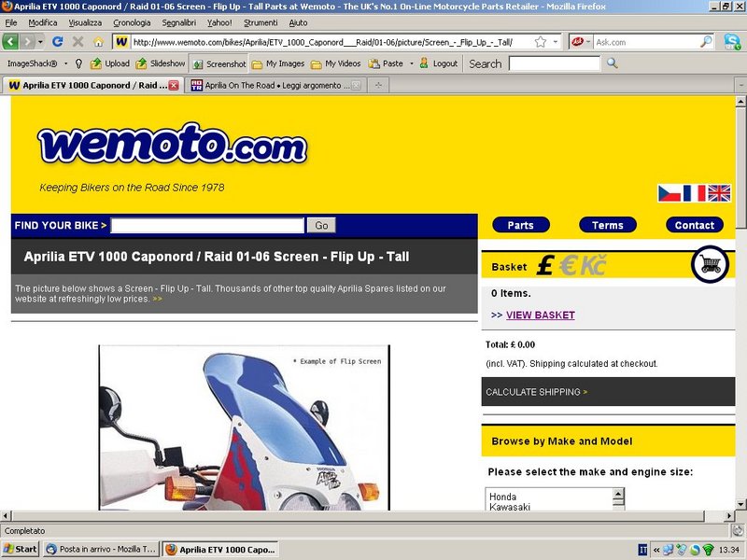Open the Contact page
747x560 pixels.
tap(695, 225)
